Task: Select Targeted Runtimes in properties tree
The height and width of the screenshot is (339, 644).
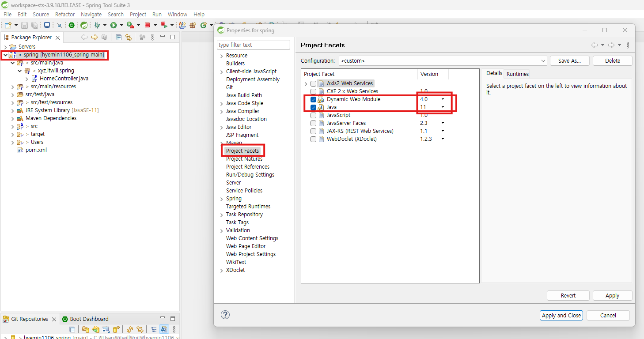Action: (x=248, y=207)
